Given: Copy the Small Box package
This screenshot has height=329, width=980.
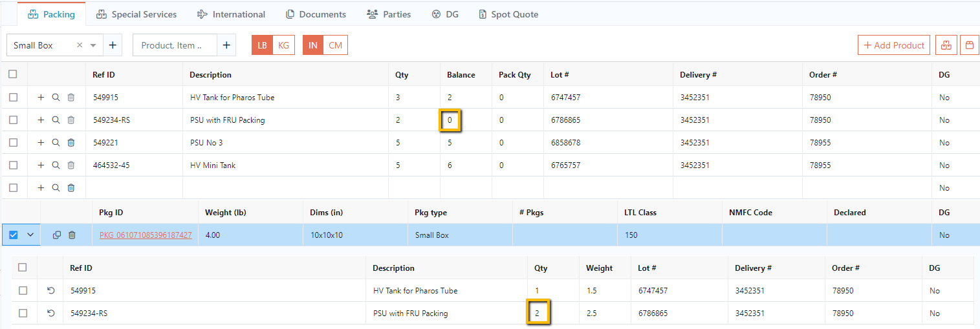Looking at the screenshot, I should click(57, 235).
